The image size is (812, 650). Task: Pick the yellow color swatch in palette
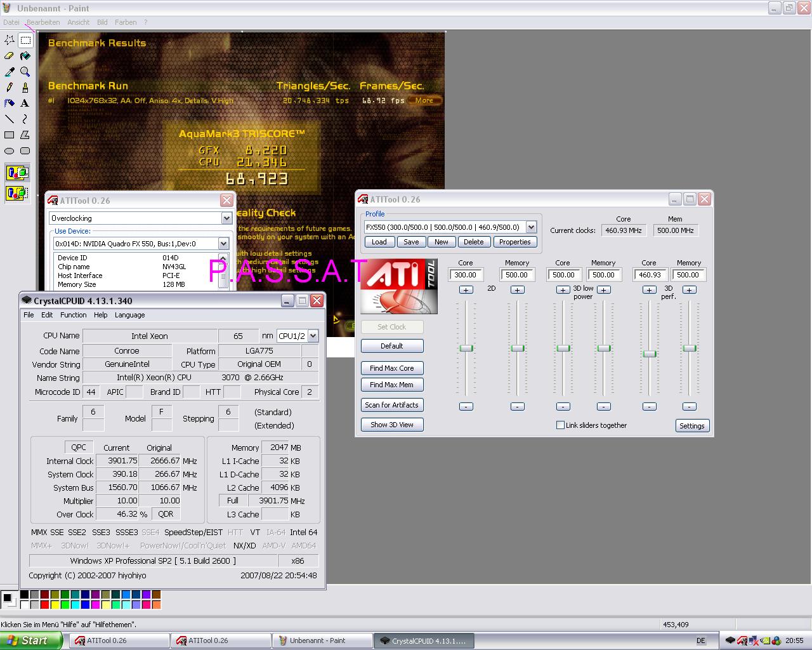tap(54, 604)
